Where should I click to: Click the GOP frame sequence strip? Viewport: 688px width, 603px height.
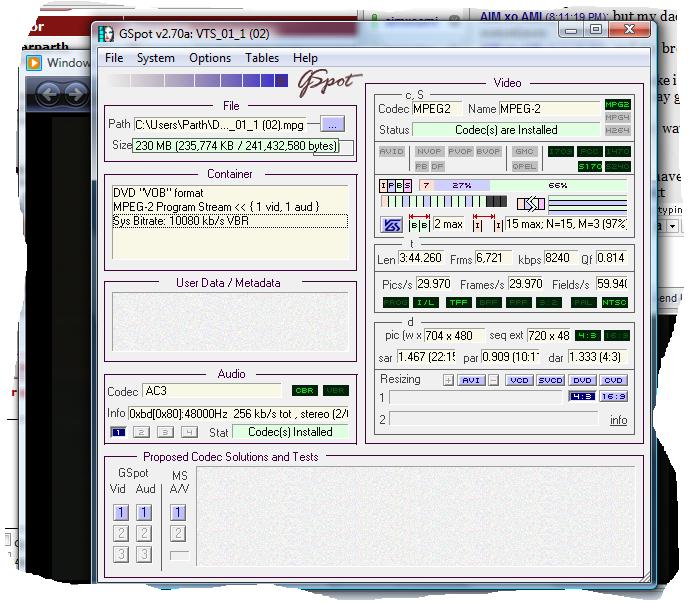444,201
